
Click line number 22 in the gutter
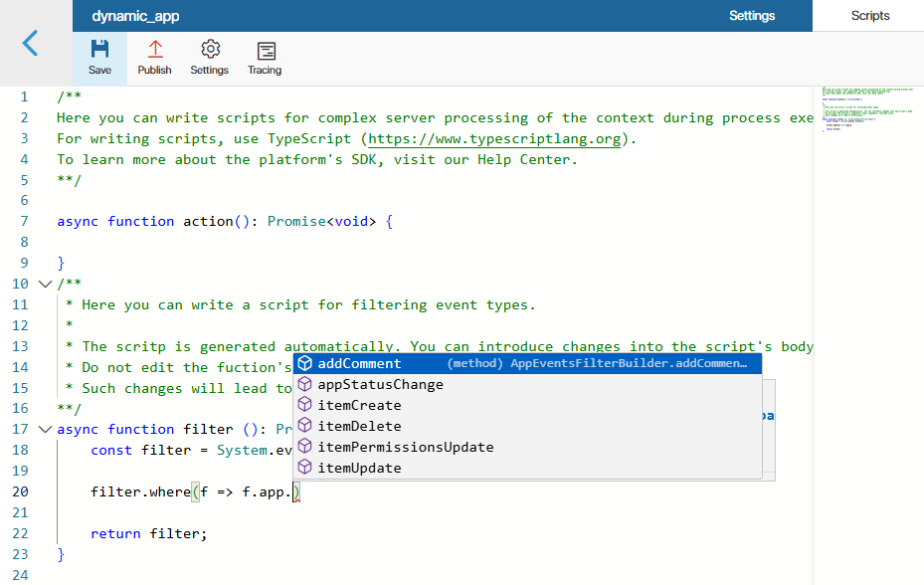coord(20,534)
